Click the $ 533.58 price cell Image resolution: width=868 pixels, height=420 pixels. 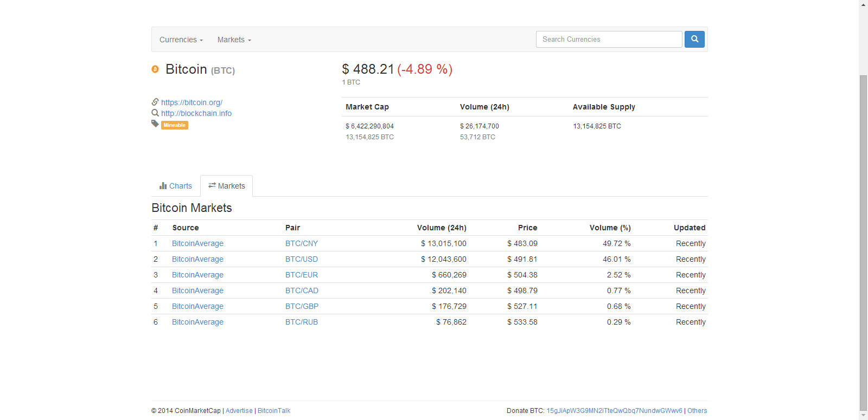(522, 322)
